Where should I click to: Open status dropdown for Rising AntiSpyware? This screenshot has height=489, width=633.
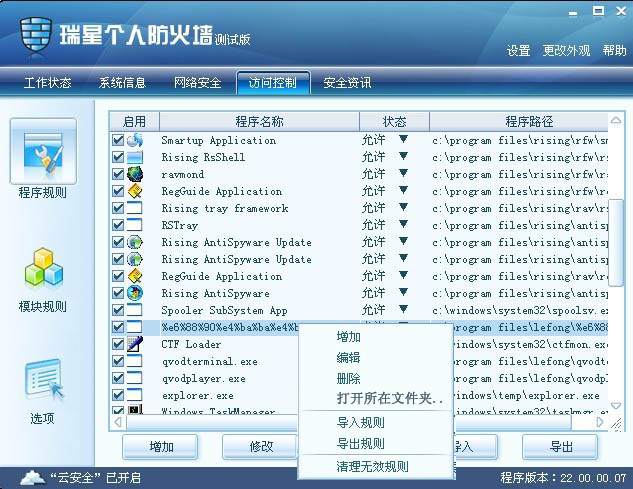pos(403,292)
